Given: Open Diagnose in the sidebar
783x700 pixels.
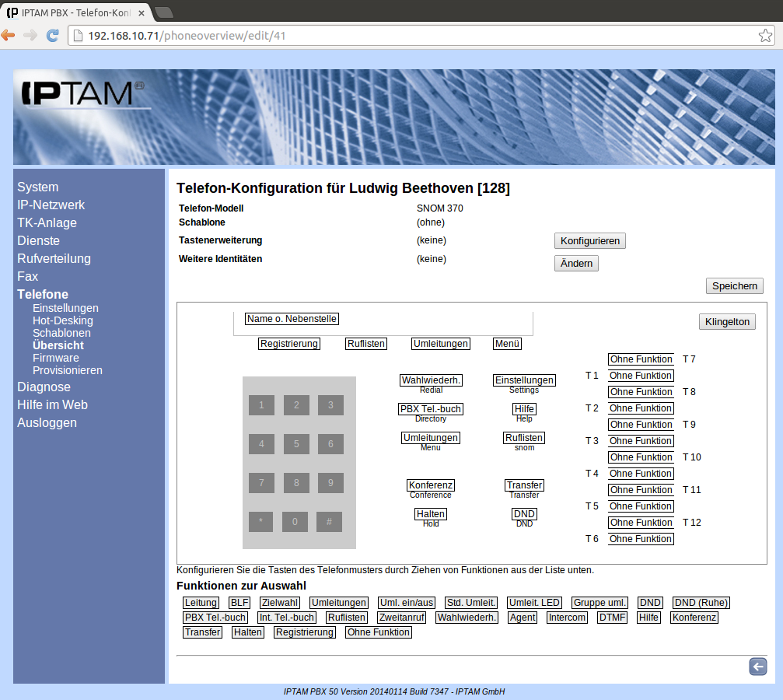Looking at the screenshot, I should [x=44, y=387].
